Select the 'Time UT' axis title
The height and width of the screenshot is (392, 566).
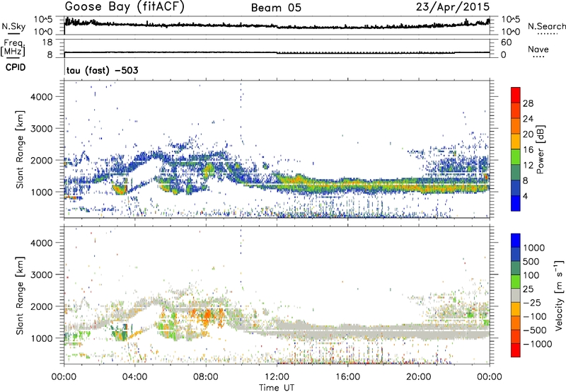pyautogui.click(x=277, y=388)
